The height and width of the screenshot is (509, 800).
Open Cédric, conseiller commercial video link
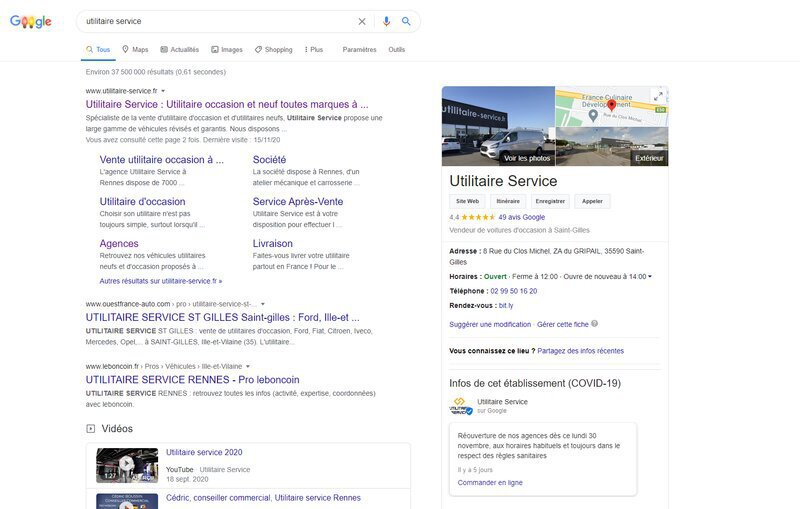point(263,498)
